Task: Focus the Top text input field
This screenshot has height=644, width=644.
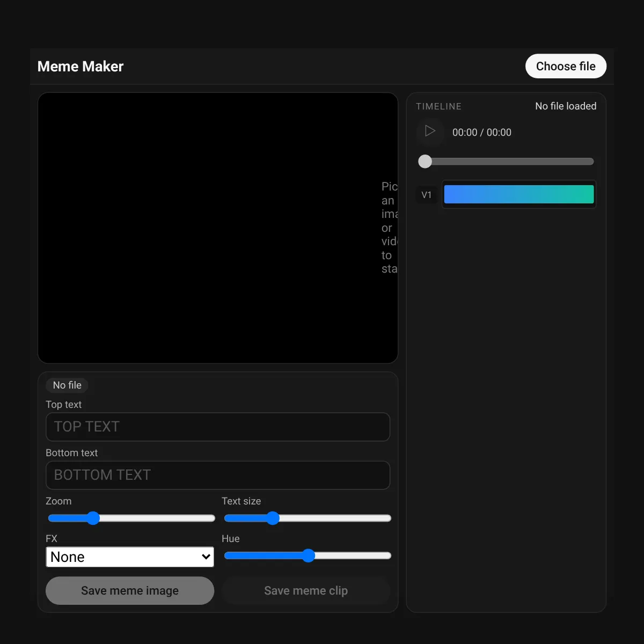Action: [x=218, y=427]
